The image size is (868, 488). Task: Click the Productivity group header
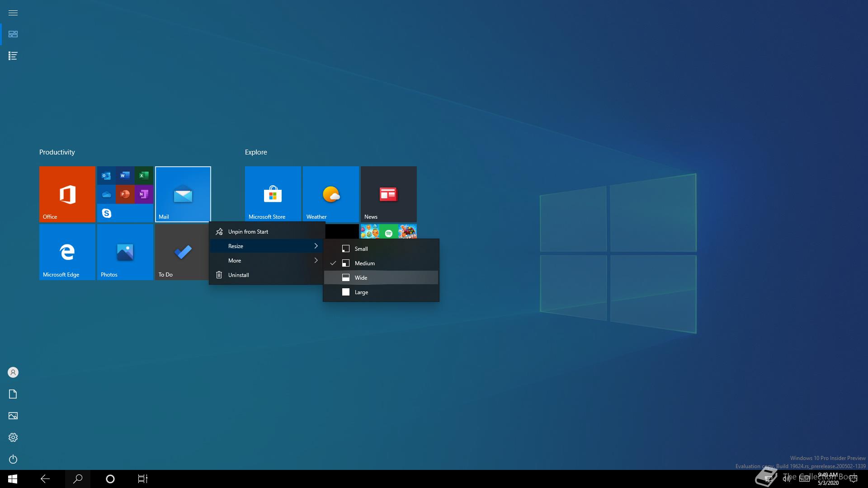click(57, 152)
